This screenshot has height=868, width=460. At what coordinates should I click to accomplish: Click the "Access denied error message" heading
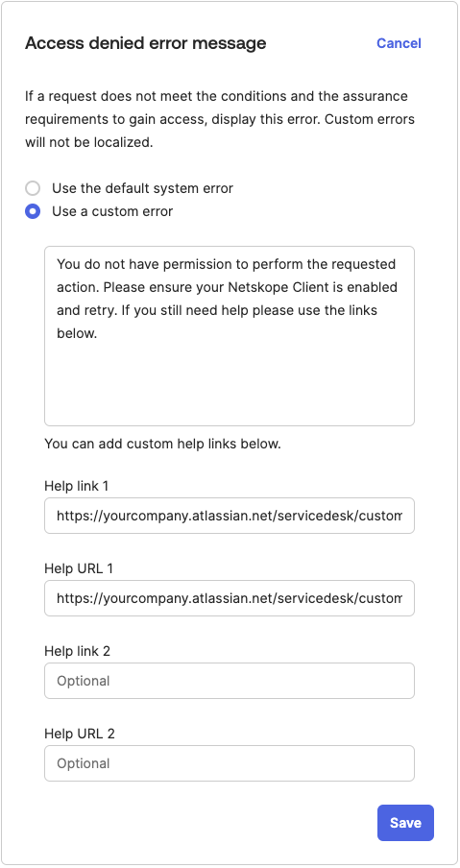[x=146, y=43]
